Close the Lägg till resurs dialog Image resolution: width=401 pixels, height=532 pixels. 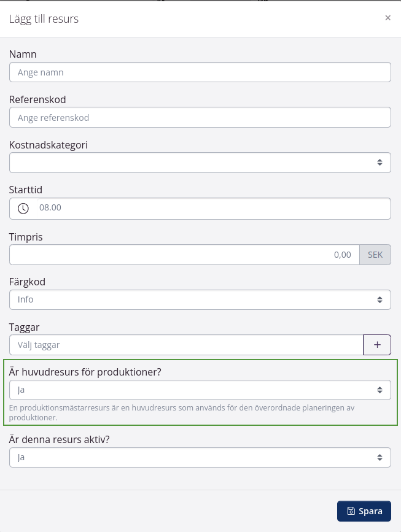coord(387,18)
